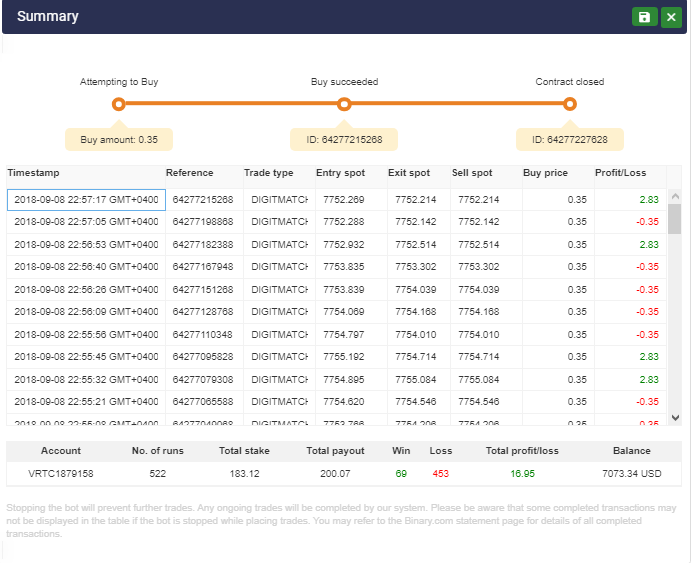
Task: Click reference cell 64277079308
Action: tap(204, 380)
